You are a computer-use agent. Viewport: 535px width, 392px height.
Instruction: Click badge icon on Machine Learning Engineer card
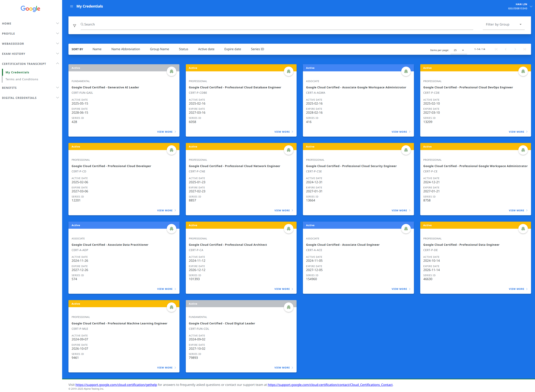(172, 307)
